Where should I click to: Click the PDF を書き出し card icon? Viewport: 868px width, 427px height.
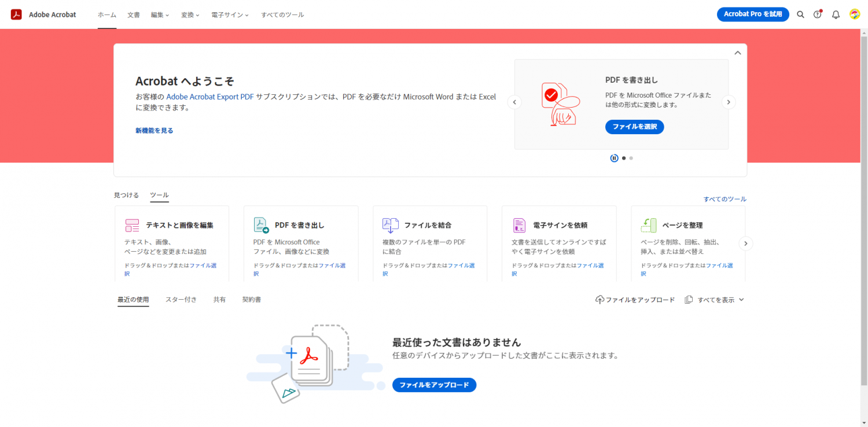(x=262, y=225)
